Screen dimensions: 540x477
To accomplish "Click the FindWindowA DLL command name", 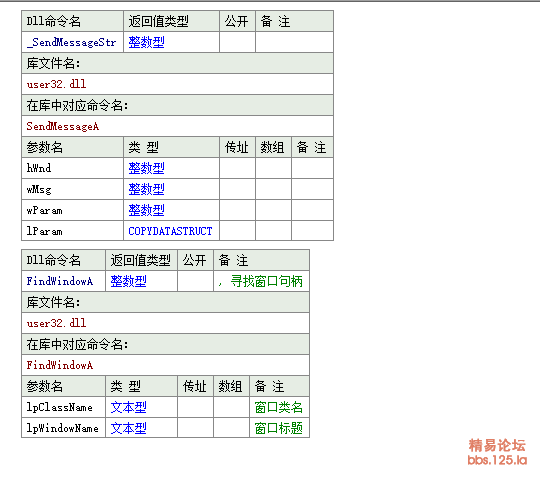I will point(60,281).
